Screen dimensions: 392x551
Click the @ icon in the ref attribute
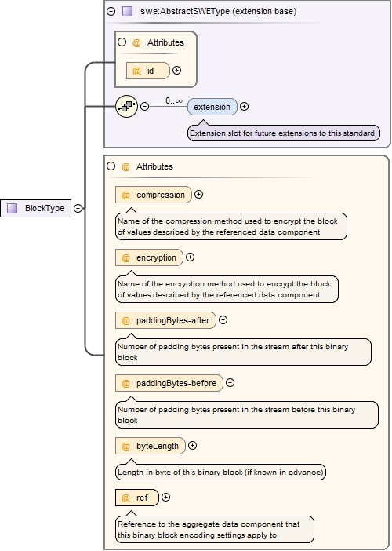click(125, 498)
